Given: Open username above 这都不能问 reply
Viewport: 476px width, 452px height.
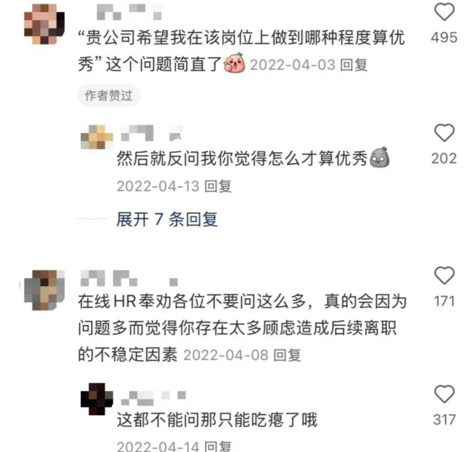Looking at the screenshot, I should (x=153, y=398).
